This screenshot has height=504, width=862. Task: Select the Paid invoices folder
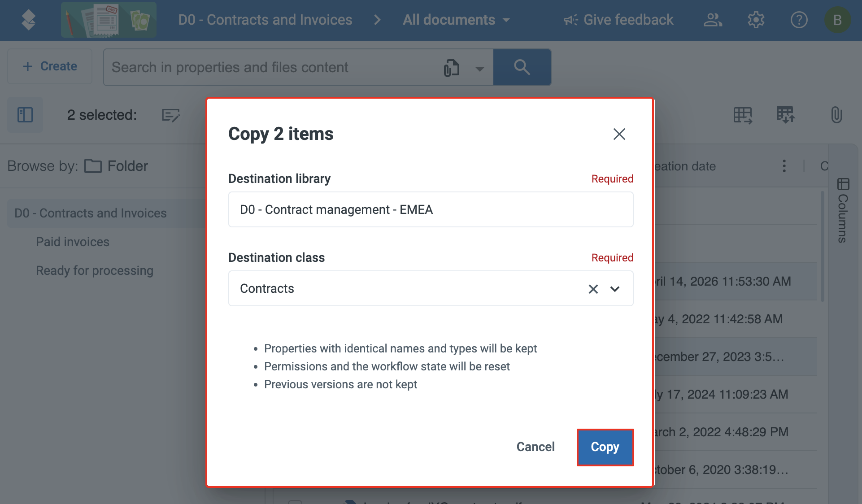coord(73,242)
